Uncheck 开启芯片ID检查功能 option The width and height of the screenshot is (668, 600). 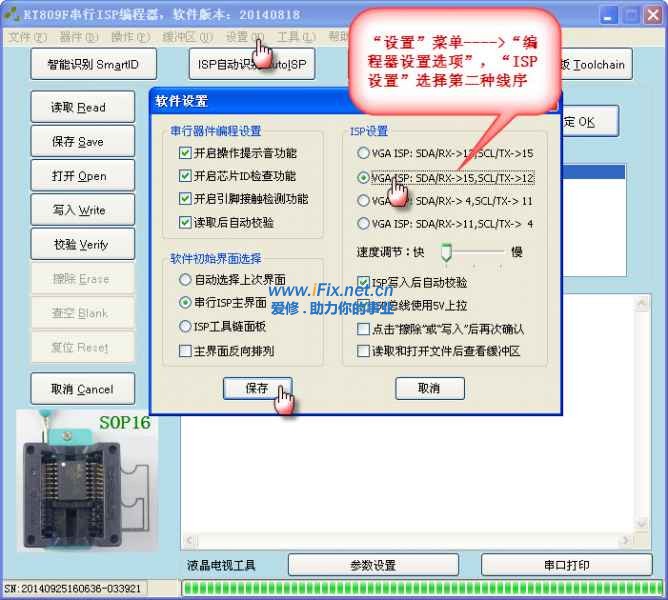click(x=185, y=177)
